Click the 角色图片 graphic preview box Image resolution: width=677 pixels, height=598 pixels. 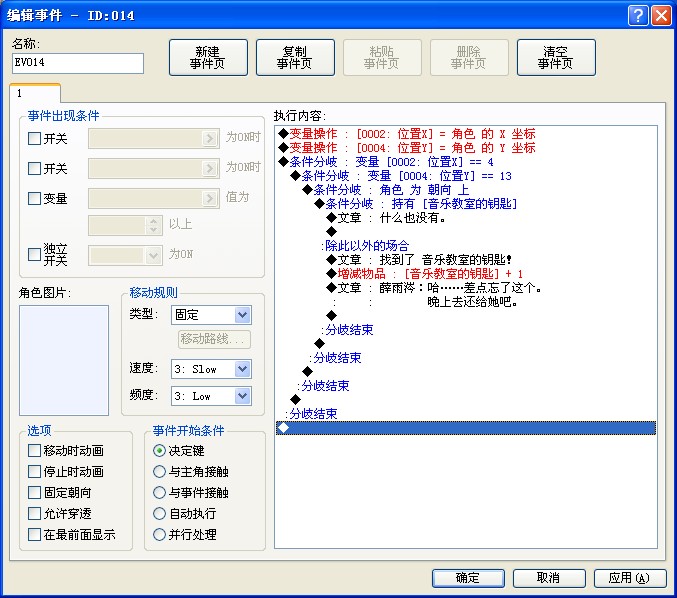[x=64, y=361]
